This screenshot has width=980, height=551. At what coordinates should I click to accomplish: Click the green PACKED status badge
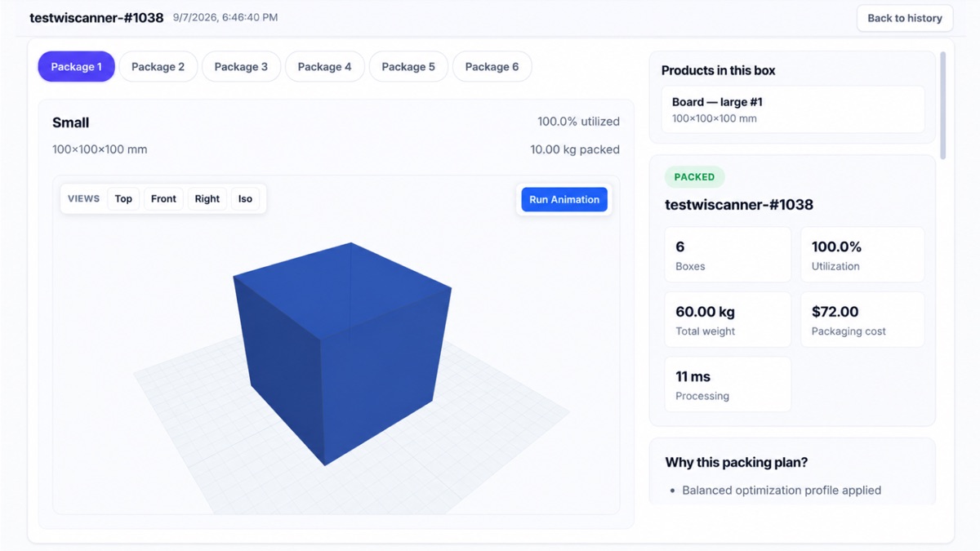click(x=694, y=177)
